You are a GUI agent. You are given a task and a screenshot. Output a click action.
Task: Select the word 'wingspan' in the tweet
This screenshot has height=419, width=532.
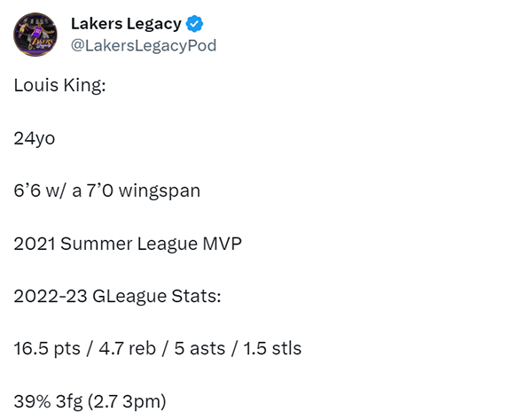[x=160, y=191]
